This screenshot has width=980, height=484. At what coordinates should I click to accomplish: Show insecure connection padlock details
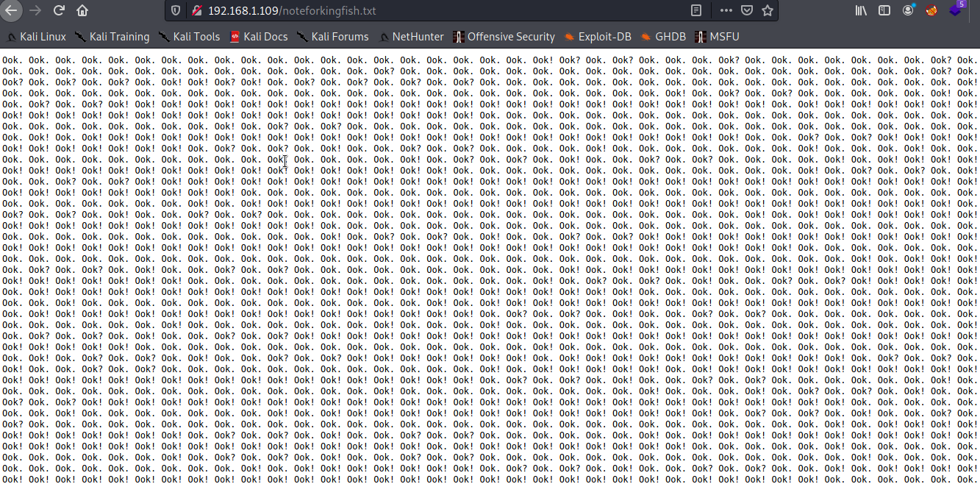(196, 11)
